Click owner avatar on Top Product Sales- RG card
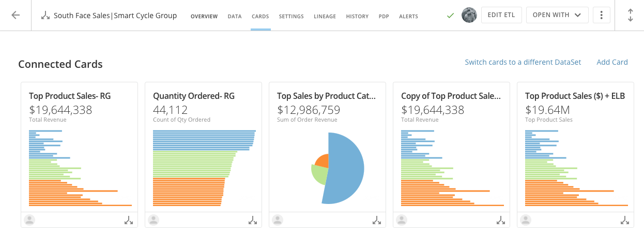Image resolution: width=644 pixels, height=234 pixels. point(30,220)
